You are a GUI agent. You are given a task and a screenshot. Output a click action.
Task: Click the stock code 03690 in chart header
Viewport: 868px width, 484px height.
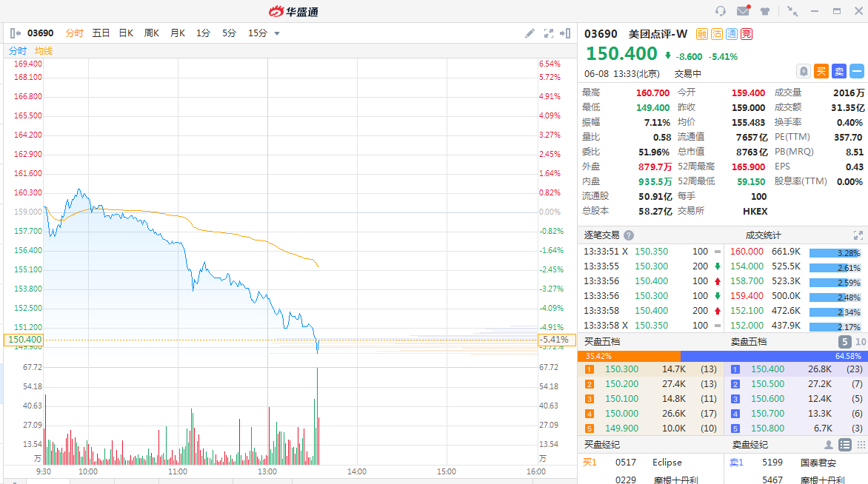pyautogui.click(x=41, y=33)
